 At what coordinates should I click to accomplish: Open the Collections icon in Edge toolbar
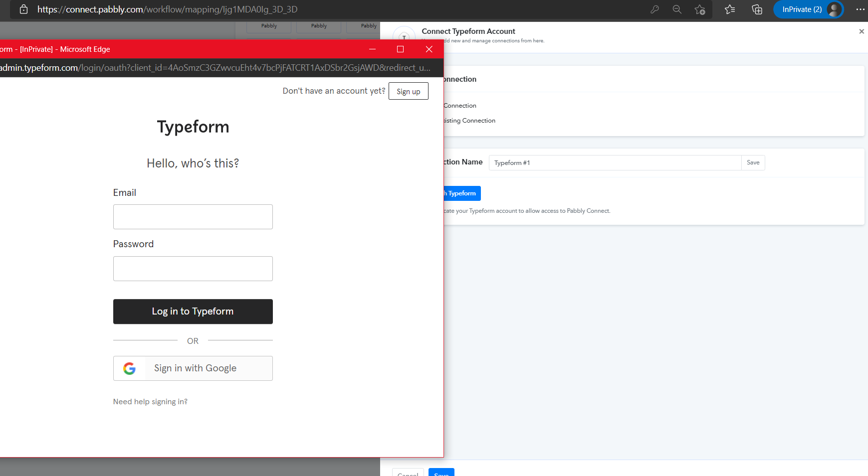[757, 9]
